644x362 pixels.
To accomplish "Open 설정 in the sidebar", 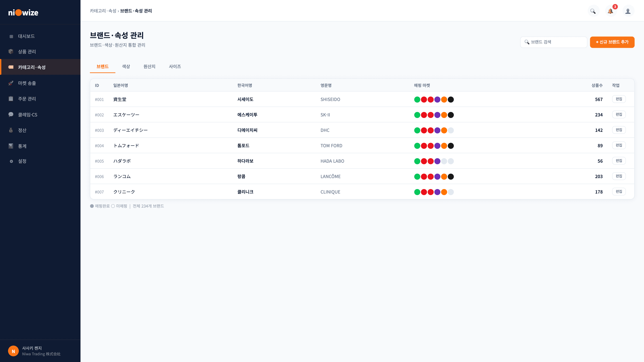I will (x=40, y=161).
